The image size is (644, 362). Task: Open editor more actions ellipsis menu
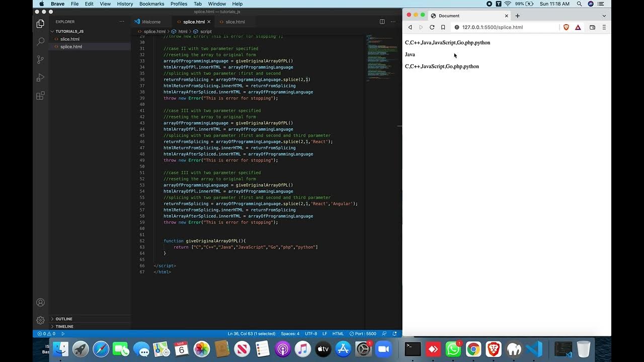392,22
